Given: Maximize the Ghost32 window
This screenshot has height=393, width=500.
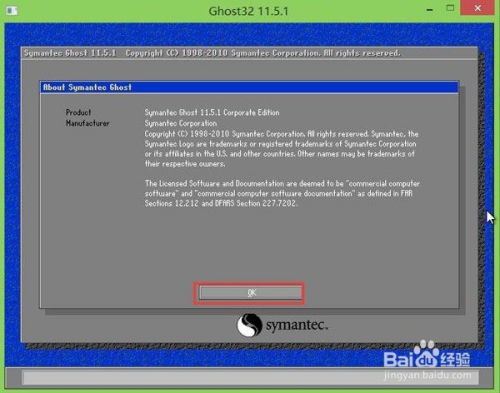Looking at the screenshot, I should pyautogui.click(x=450, y=8).
